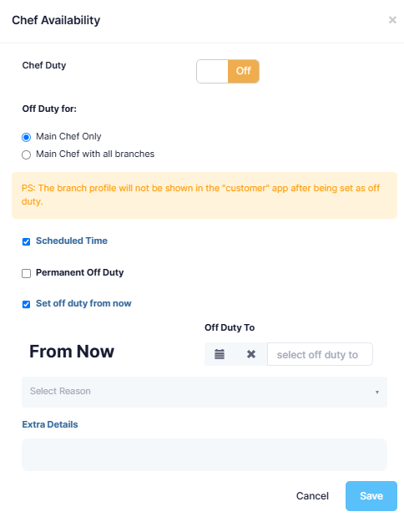Click into the Extra Details text area
Screen dimensions: 404x532
[205, 454]
